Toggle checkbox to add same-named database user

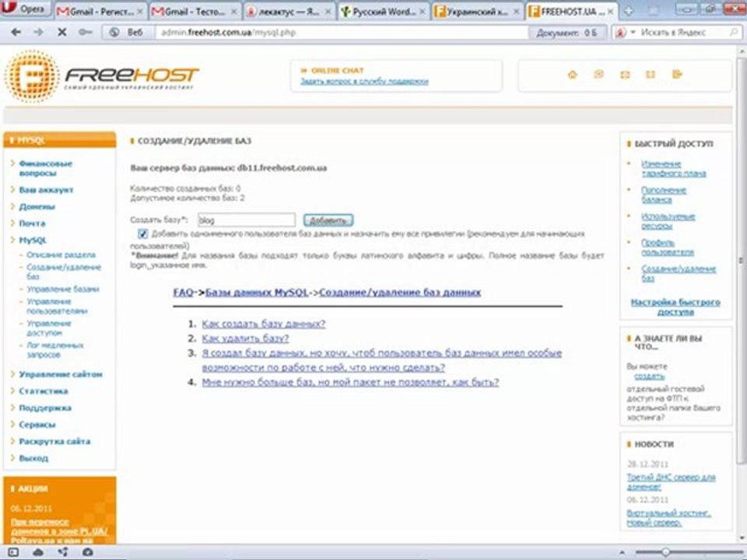click(142, 234)
